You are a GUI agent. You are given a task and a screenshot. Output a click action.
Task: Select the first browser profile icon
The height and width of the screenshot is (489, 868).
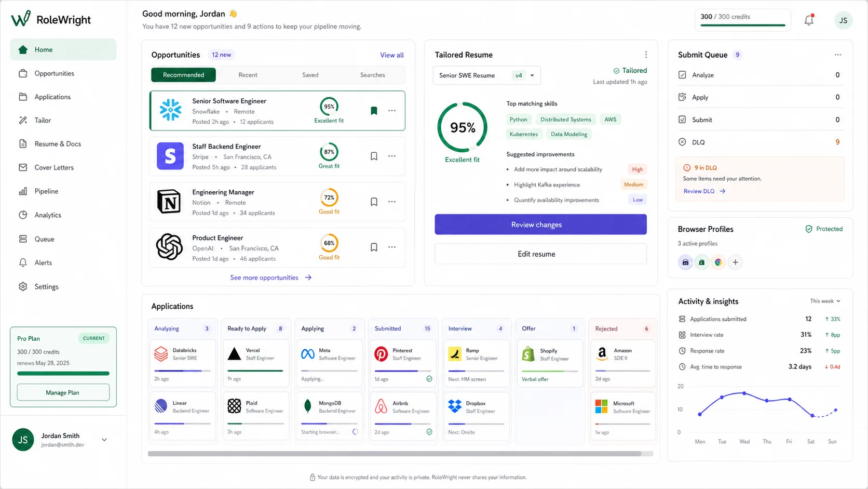(685, 262)
